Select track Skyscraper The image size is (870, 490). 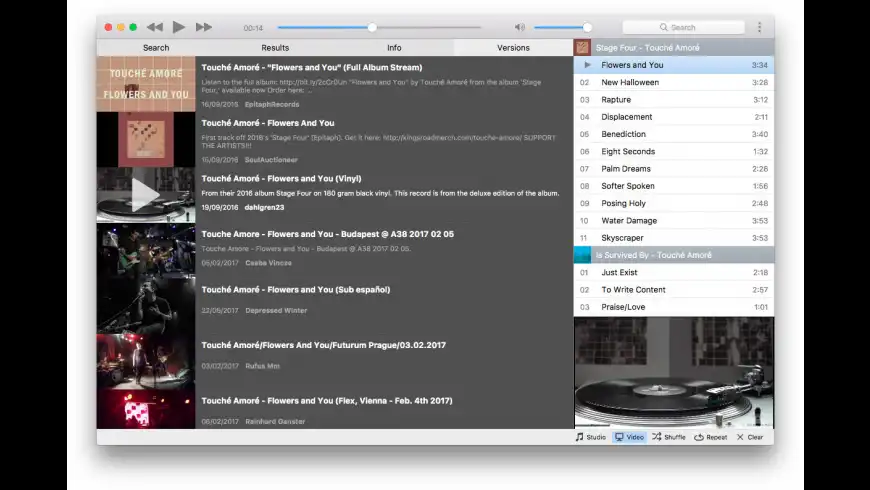[674, 238]
